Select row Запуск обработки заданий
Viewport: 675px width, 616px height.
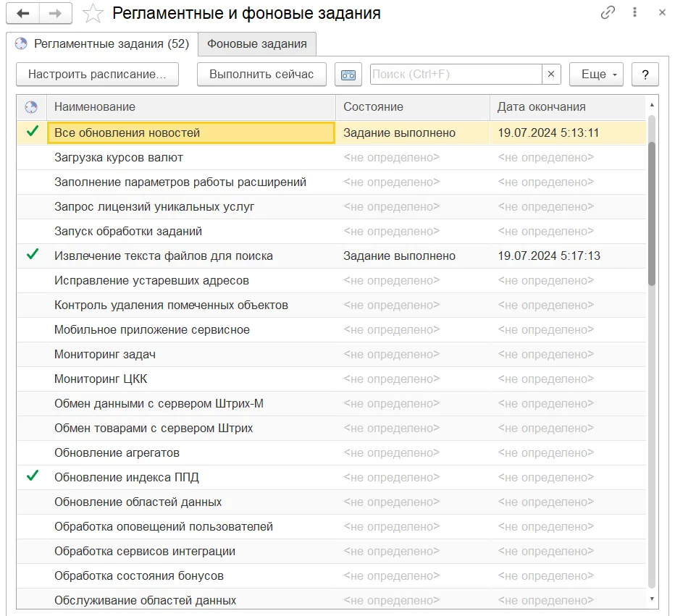click(331, 231)
